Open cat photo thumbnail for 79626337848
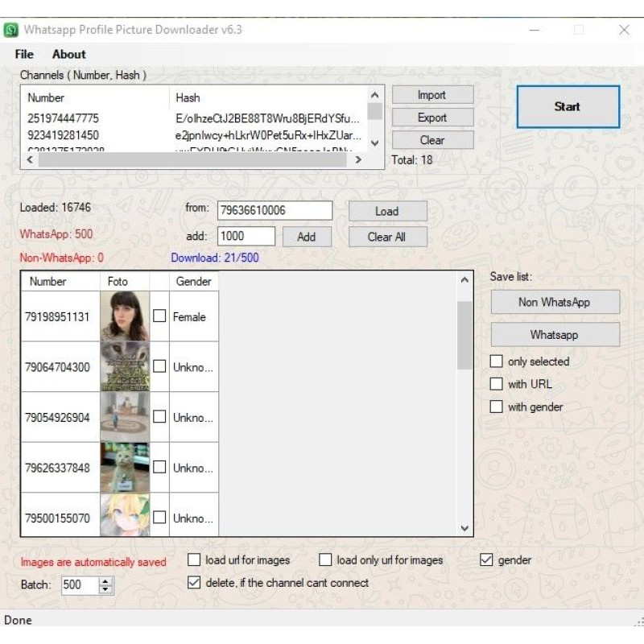Image resolution: width=644 pixels, height=644 pixels. [124, 467]
